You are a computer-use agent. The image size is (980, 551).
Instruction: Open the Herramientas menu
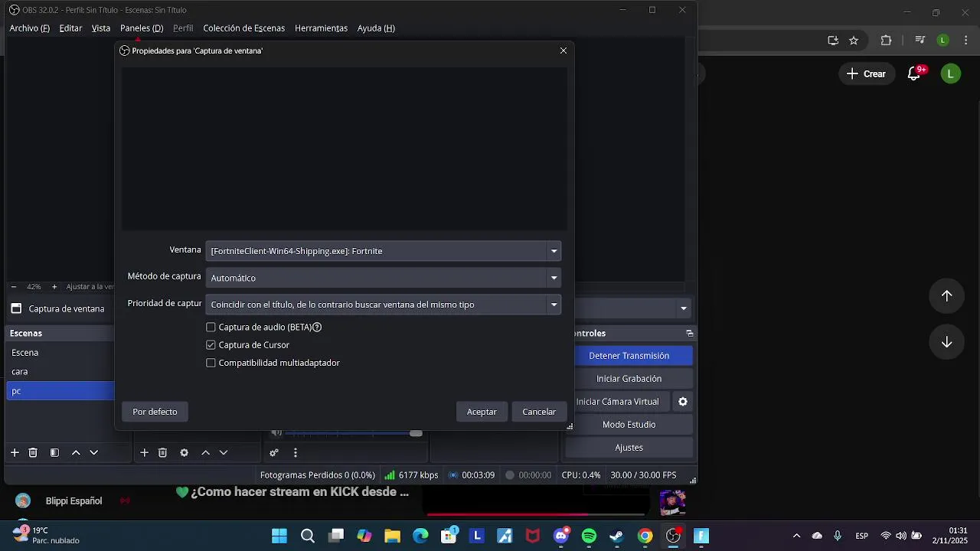(x=321, y=28)
